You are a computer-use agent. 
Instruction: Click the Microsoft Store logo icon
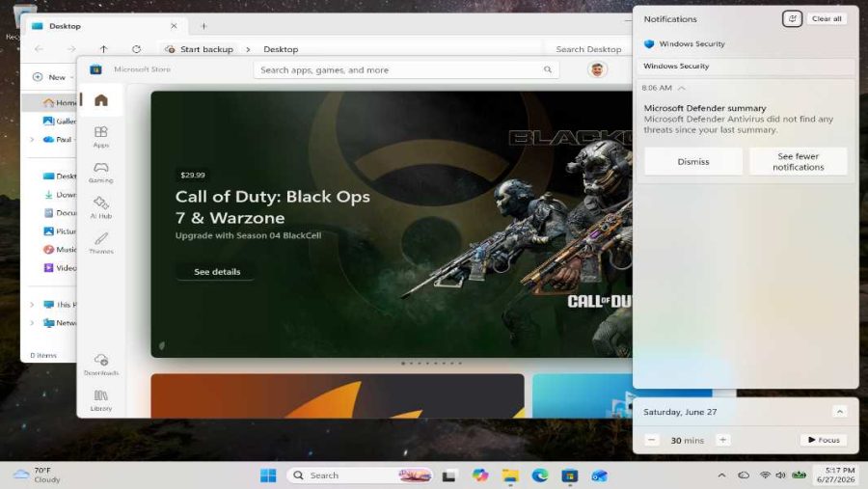[x=95, y=69]
